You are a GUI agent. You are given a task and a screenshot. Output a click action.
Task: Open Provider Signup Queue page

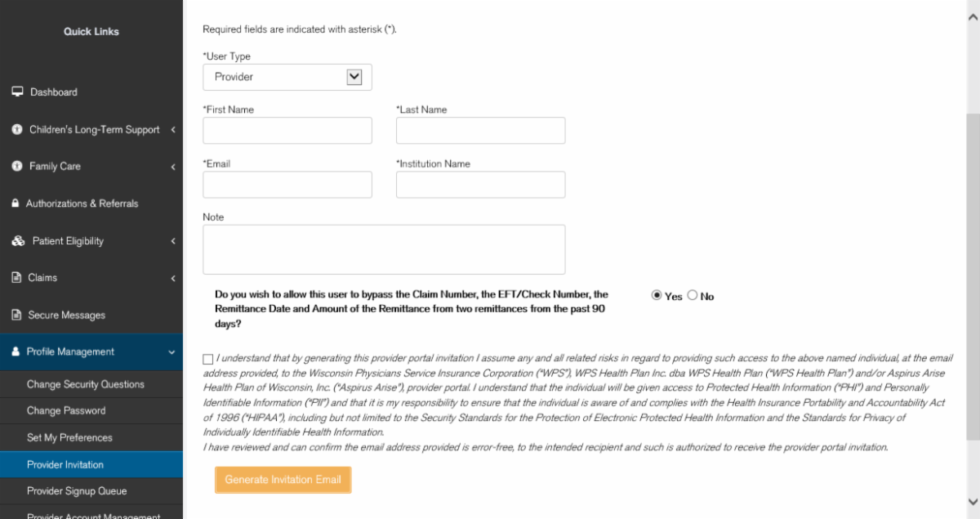77,491
